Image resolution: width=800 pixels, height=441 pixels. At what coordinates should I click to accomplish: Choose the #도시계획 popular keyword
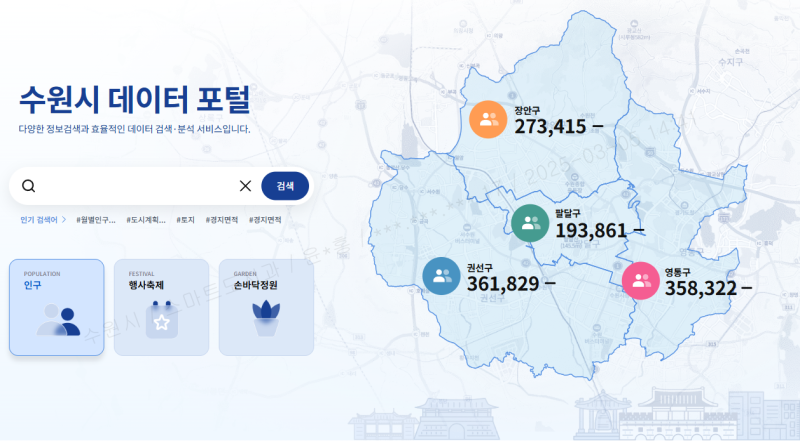(146, 219)
